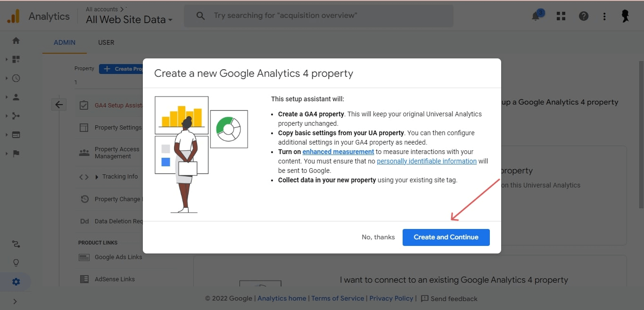Viewport: 644px width, 310px height.
Task: Click the '© 2022 Google' footer text
Action: pyautogui.click(x=229, y=298)
